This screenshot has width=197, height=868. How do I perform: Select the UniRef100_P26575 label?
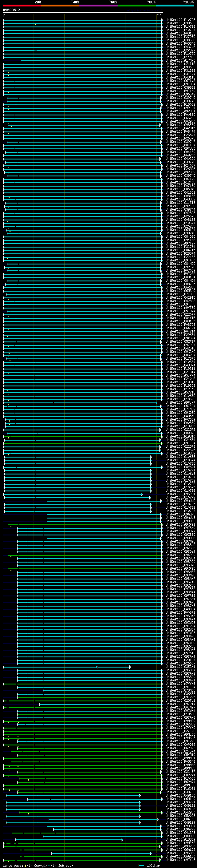(x=180, y=139)
